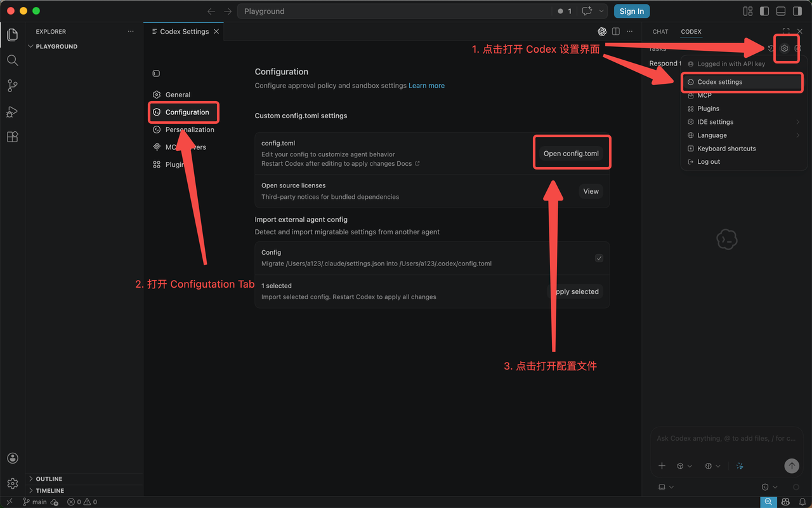Expand the Language submenu
Image resolution: width=812 pixels, height=508 pixels.
point(743,135)
